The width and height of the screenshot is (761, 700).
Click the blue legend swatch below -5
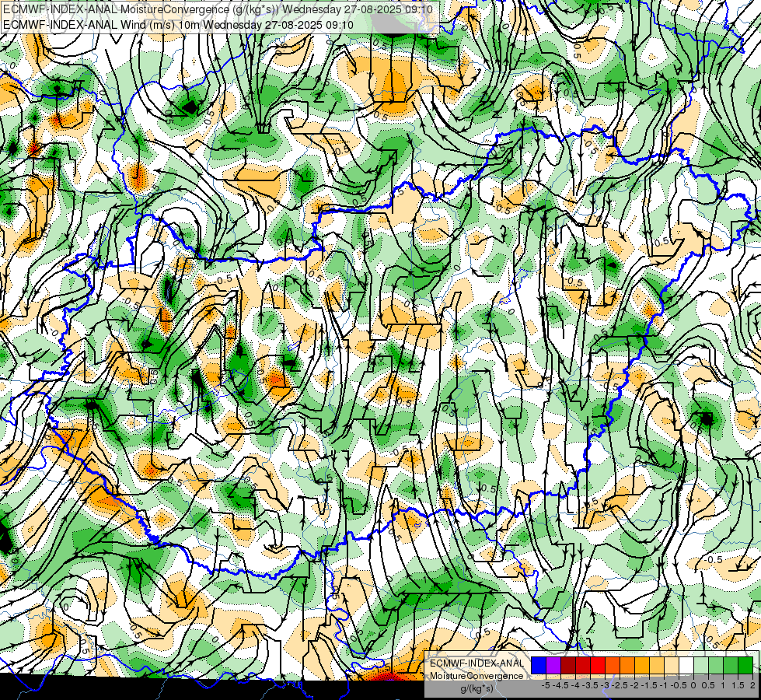click(x=539, y=666)
